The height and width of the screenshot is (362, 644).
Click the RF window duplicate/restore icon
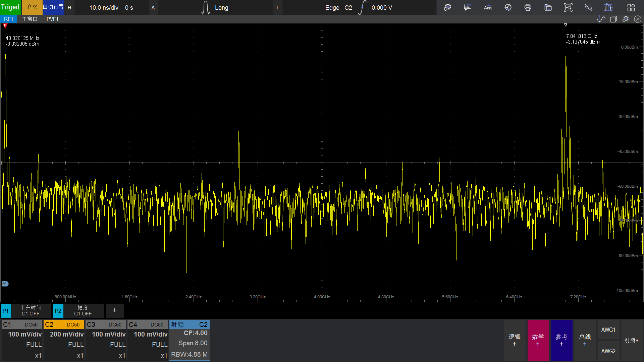pos(613,19)
